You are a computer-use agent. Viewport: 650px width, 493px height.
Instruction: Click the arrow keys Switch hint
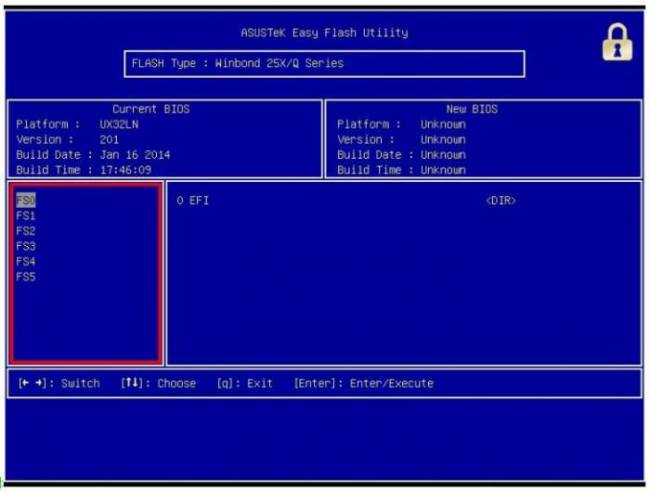tap(59, 384)
